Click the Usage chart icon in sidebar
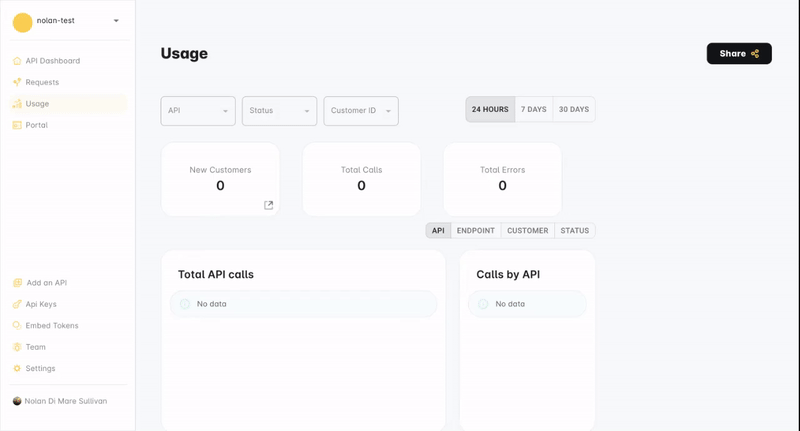 pyautogui.click(x=17, y=104)
